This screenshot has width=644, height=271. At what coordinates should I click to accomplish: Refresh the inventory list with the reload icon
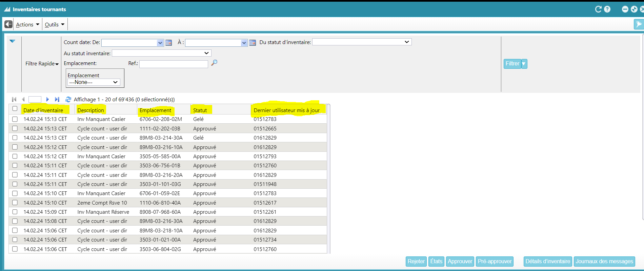(x=68, y=99)
